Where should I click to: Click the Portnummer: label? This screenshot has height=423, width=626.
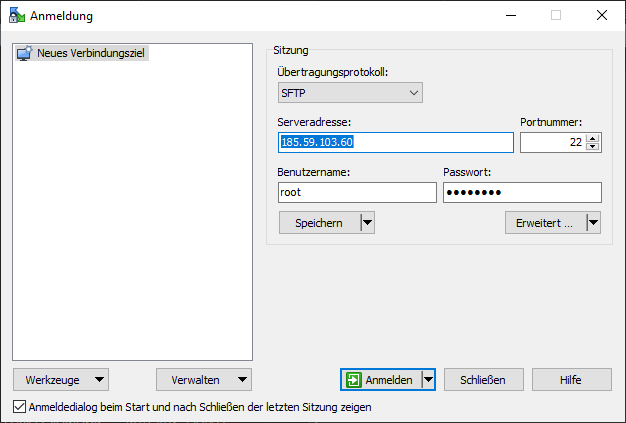551,122
